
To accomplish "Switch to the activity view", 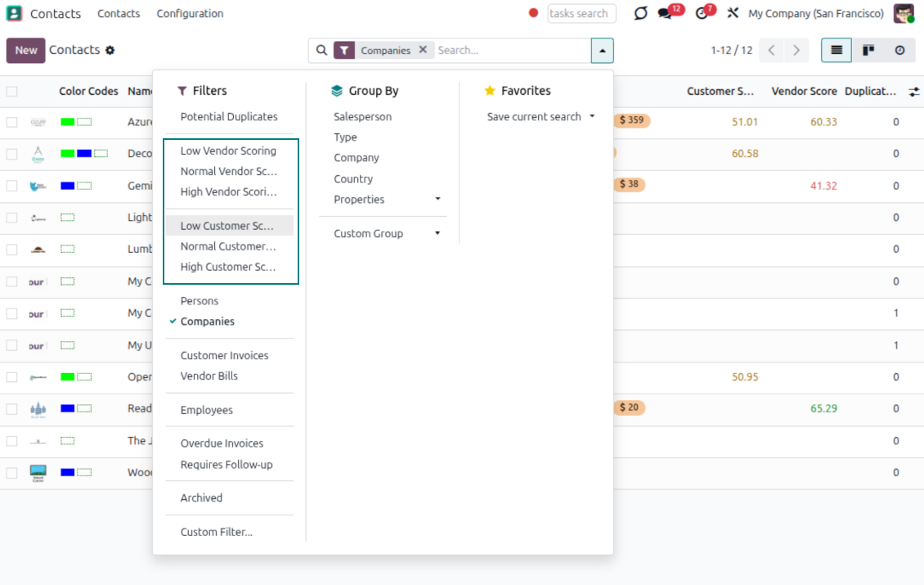I will coord(899,50).
